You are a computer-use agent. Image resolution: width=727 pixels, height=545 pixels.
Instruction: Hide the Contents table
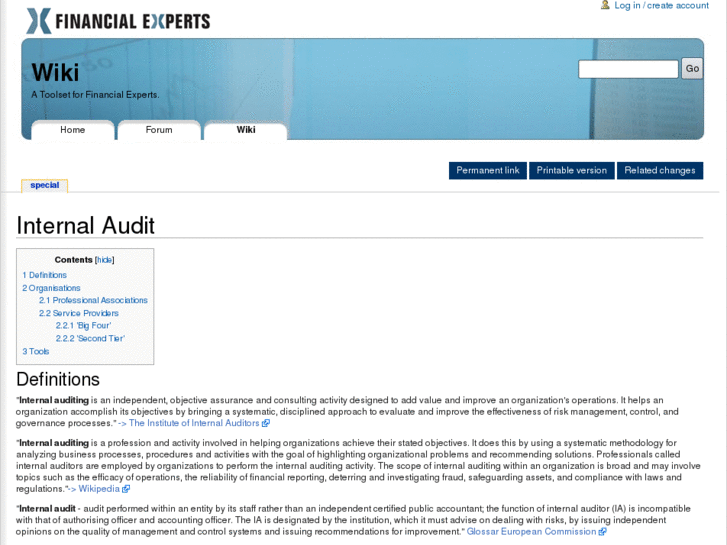click(104, 260)
